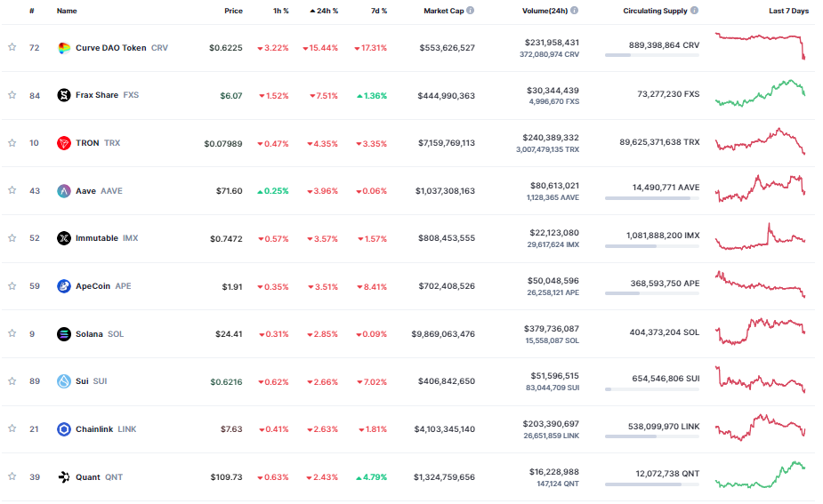
Task: Open Frax Share 7-day sparkline chart
Action: (760, 93)
